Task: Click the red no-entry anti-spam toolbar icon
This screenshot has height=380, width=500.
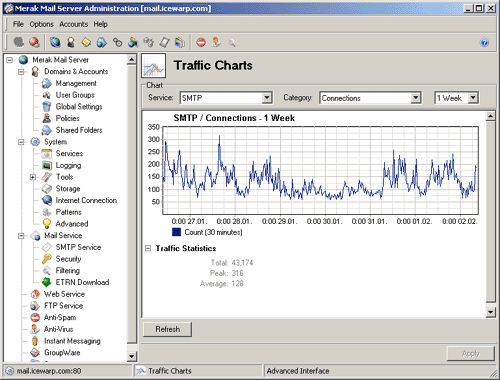Action: pos(201,42)
